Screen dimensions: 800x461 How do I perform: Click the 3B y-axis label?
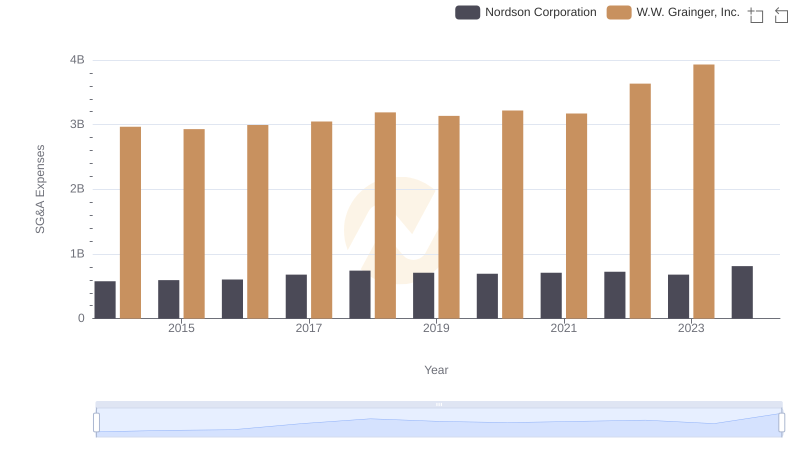click(x=77, y=124)
